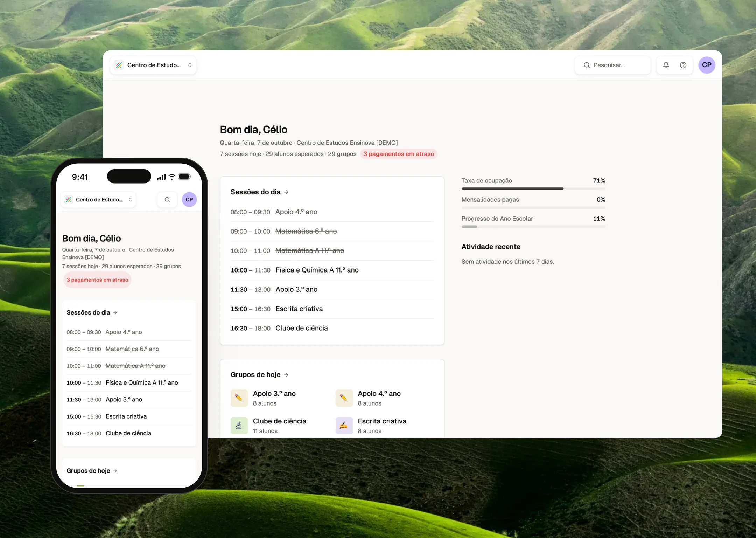Tap the search icon in phone header
This screenshot has width=756, height=538.
click(167, 200)
